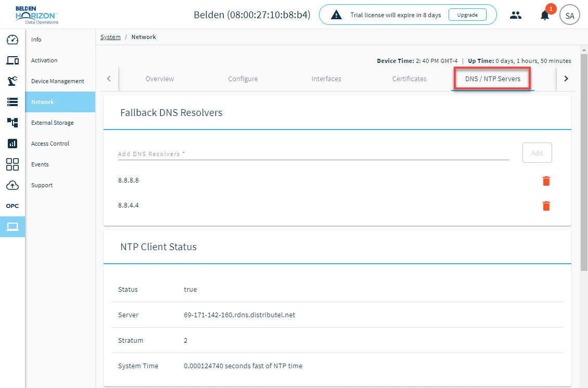Select the highlighted laptop system icon
588x388 pixels.
coord(12,227)
